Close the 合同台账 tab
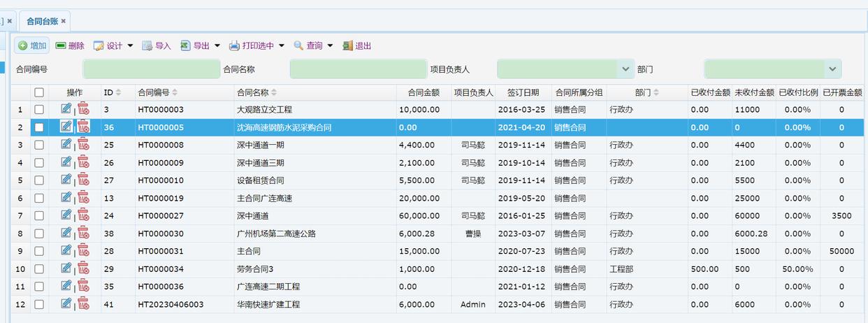This screenshot has height=323, width=868. (x=64, y=21)
